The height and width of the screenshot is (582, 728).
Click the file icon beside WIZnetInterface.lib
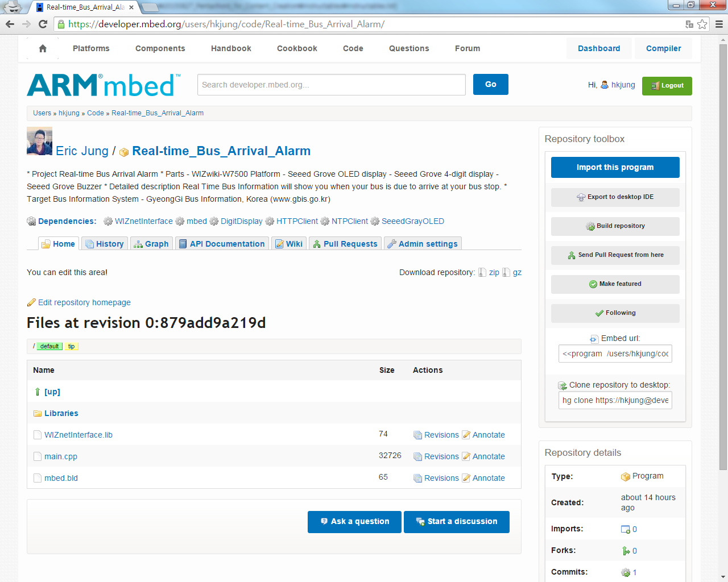click(38, 435)
